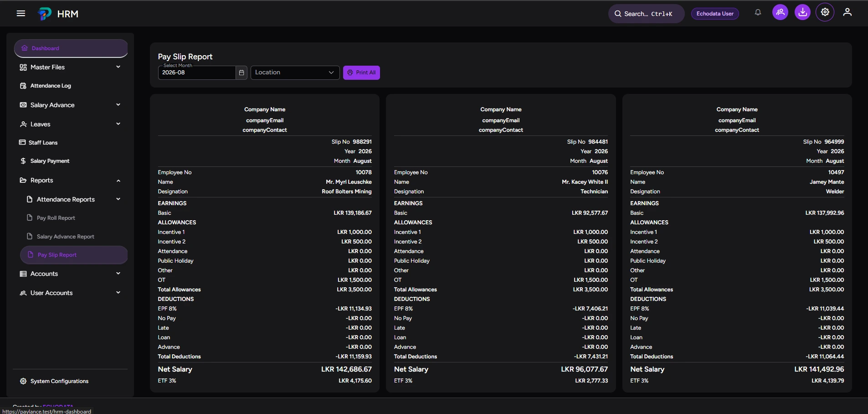Open the Location dropdown

(x=295, y=72)
